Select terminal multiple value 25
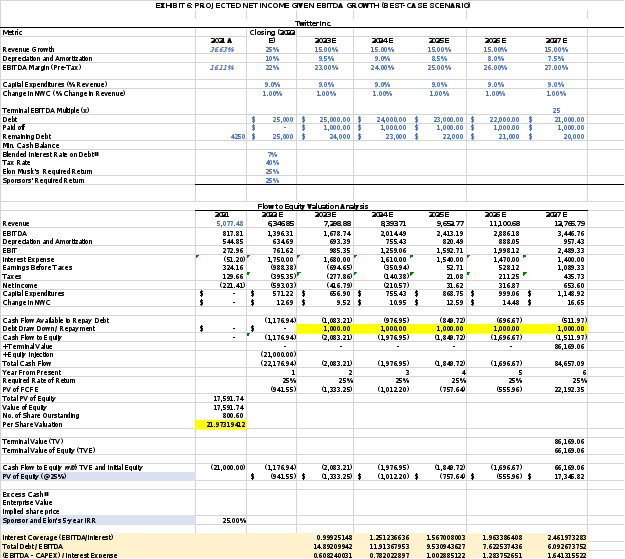The height and width of the screenshot is (559, 625). tap(556, 110)
